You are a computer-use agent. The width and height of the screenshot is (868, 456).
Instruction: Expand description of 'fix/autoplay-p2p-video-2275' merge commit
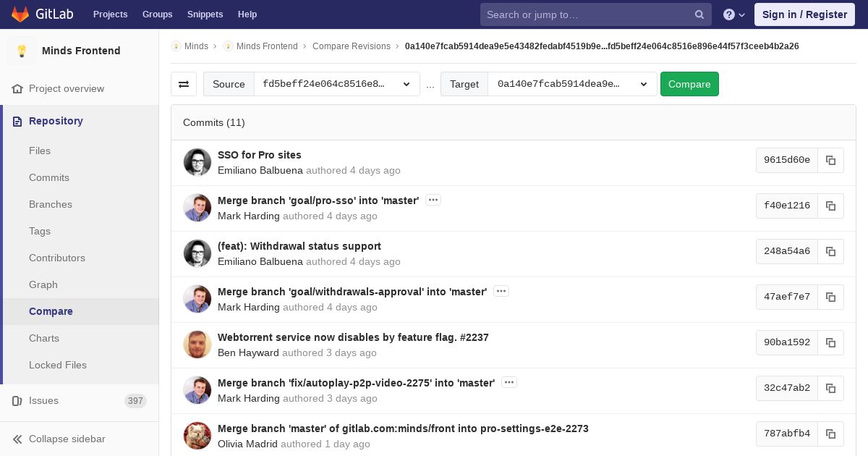(509, 382)
